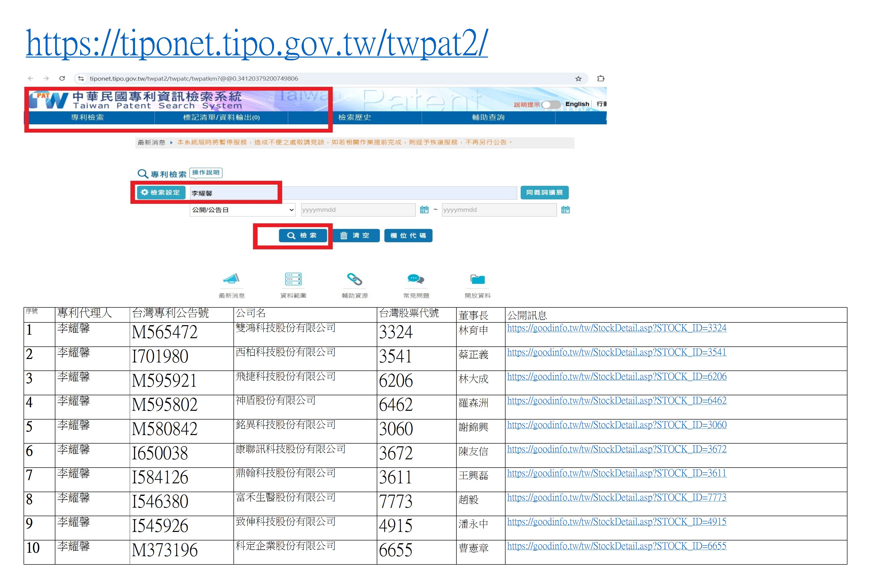
Task: Open the goodinfo link for STOCK_ID=6462
Action: click(616, 401)
